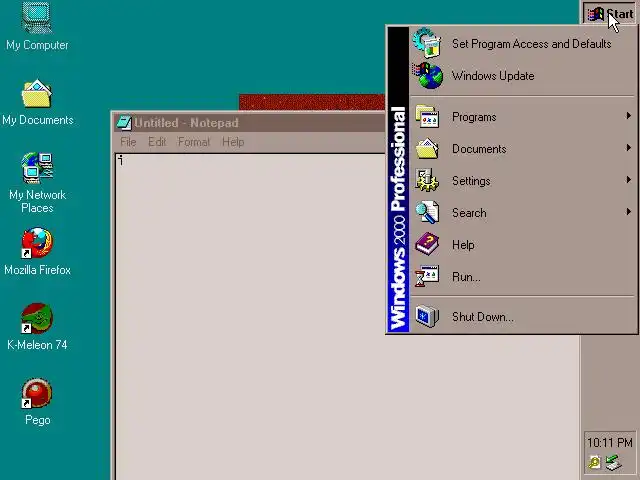Expand the Settings submenu arrow

(x=629, y=180)
